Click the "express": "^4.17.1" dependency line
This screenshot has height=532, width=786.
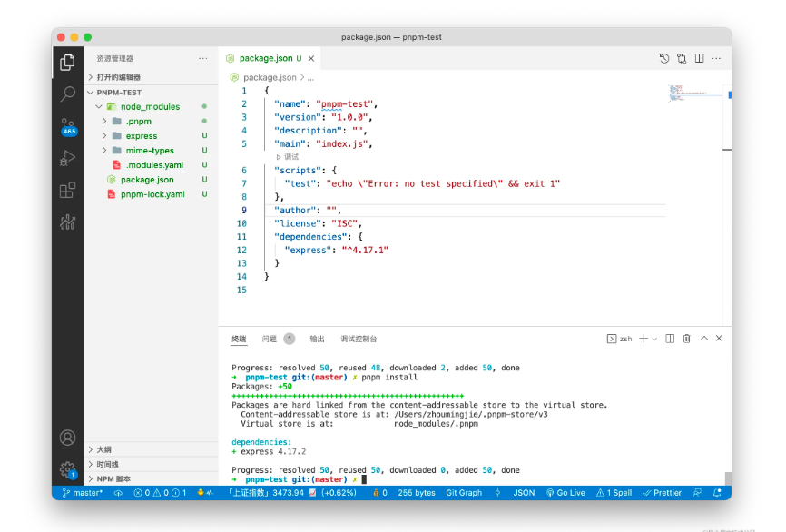coord(336,250)
